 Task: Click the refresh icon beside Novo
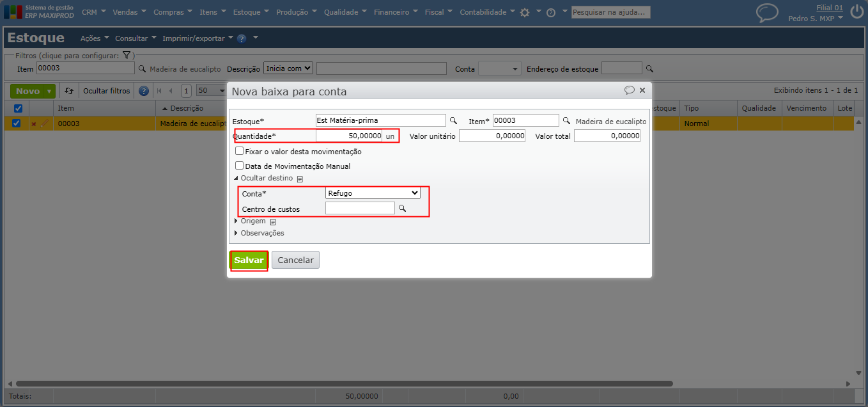[69, 91]
